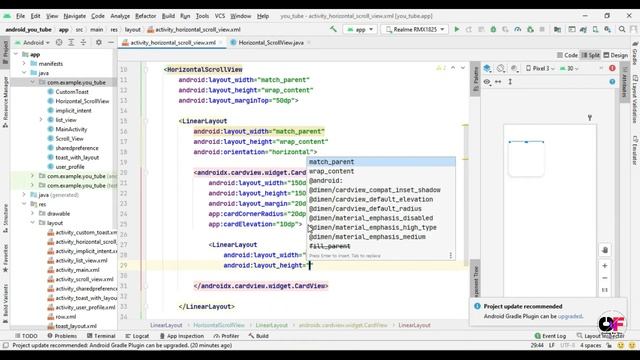
Task: Click the Make Project hammer icon
Action: [333, 29]
